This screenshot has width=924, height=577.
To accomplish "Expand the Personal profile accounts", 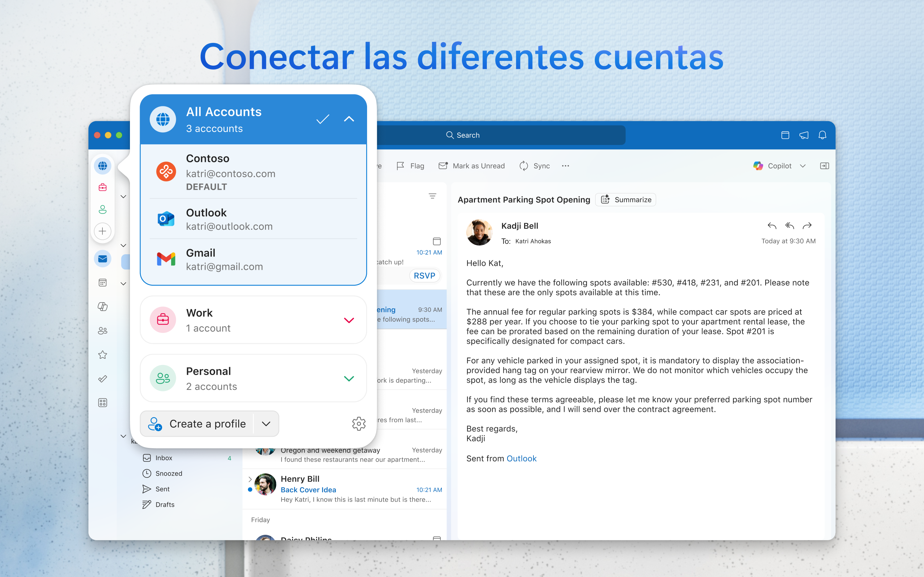I will click(x=349, y=379).
